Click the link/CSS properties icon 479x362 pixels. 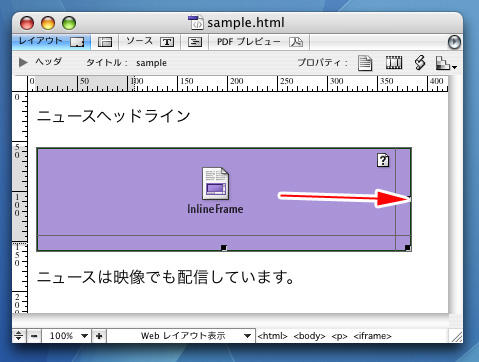420,62
